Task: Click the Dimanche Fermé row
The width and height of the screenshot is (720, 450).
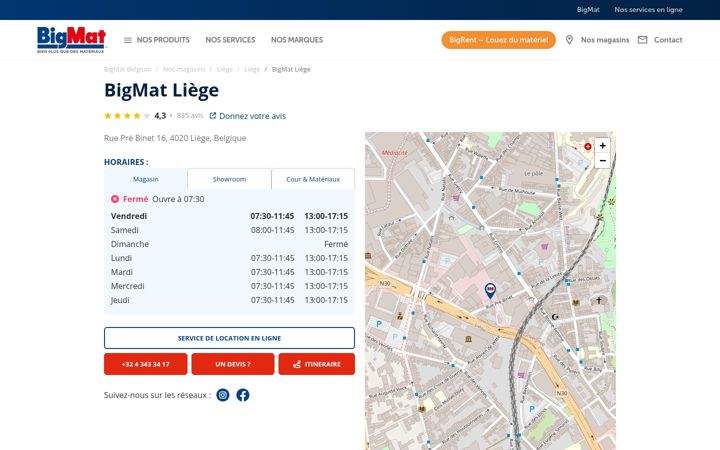Action: coord(229,244)
